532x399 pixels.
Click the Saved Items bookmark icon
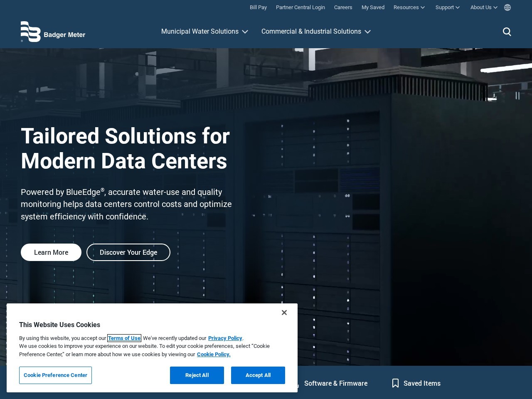pyautogui.click(x=395, y=383)
